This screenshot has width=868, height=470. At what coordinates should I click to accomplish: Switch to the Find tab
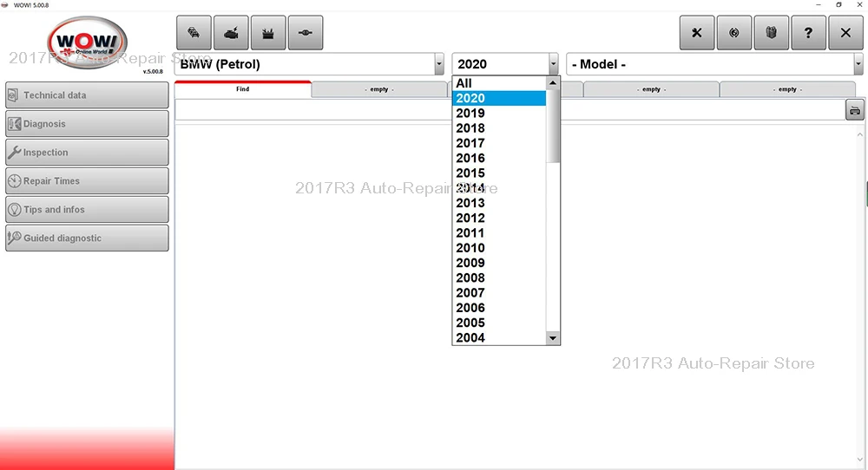click(242, 89)
